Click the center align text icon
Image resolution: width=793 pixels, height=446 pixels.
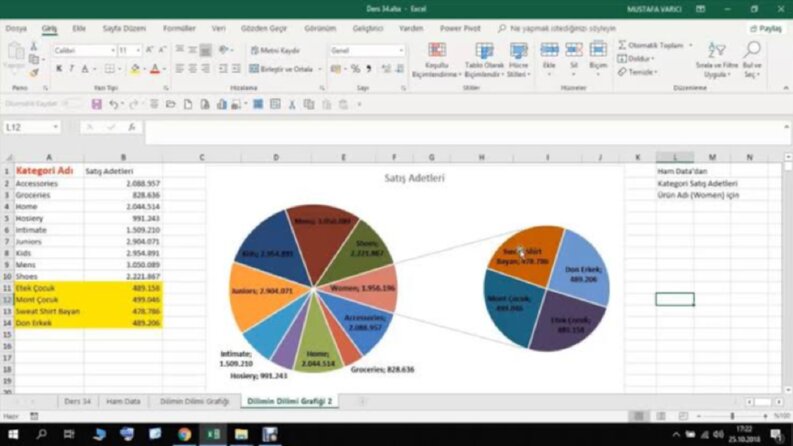tap(193, 69)
